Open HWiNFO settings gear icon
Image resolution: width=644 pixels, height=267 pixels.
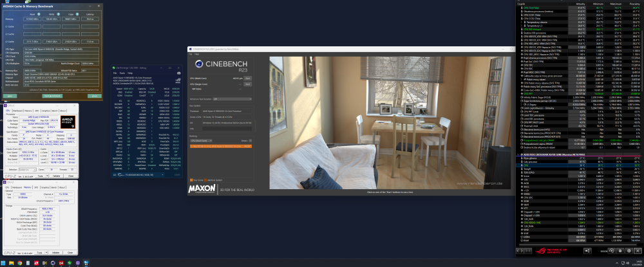629,251
